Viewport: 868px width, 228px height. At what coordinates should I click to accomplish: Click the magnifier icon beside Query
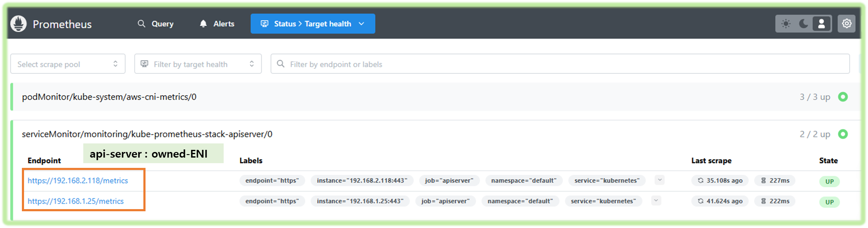coord(141,24)
